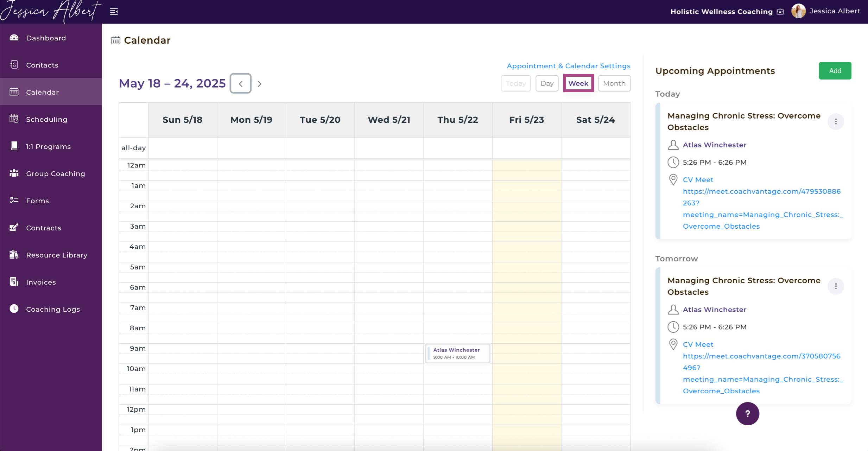This screenshot has width=868, height=451.
Task: Open Contacts menu item
Action: 51,65
